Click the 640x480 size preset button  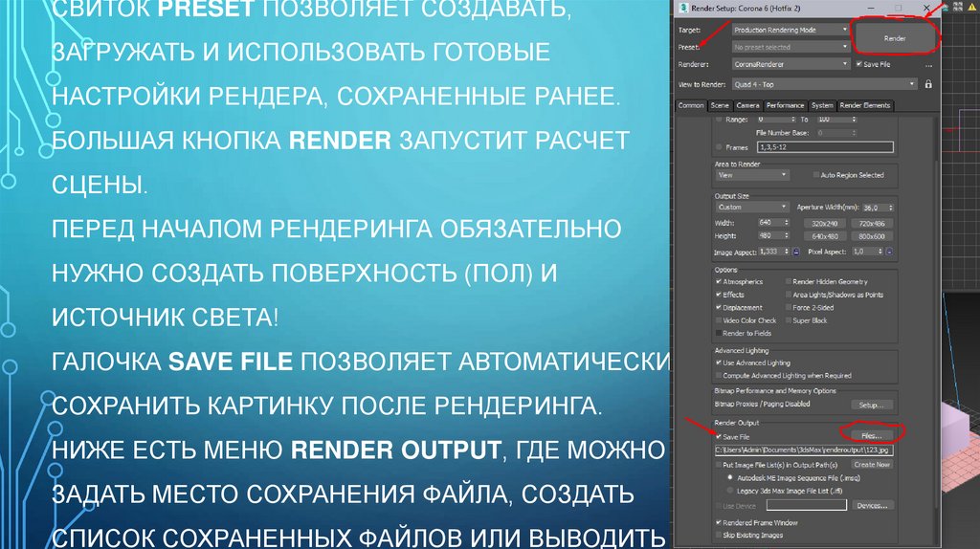824,236
